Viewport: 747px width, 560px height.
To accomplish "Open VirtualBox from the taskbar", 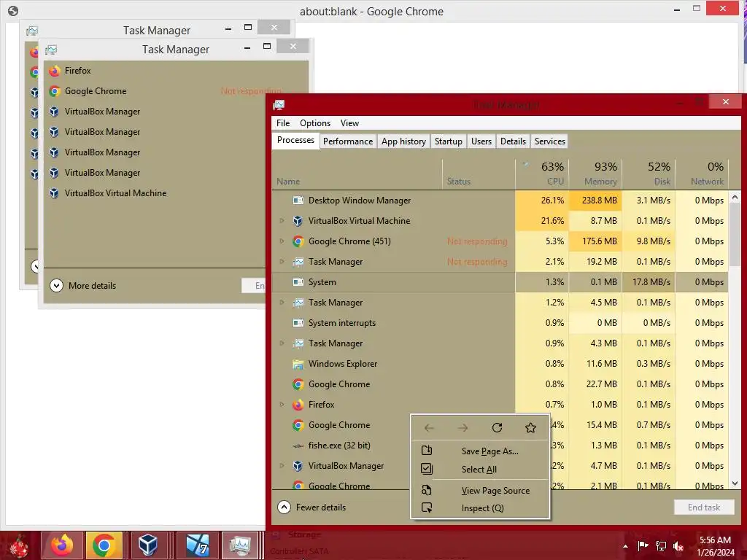I will click(148, 545).
